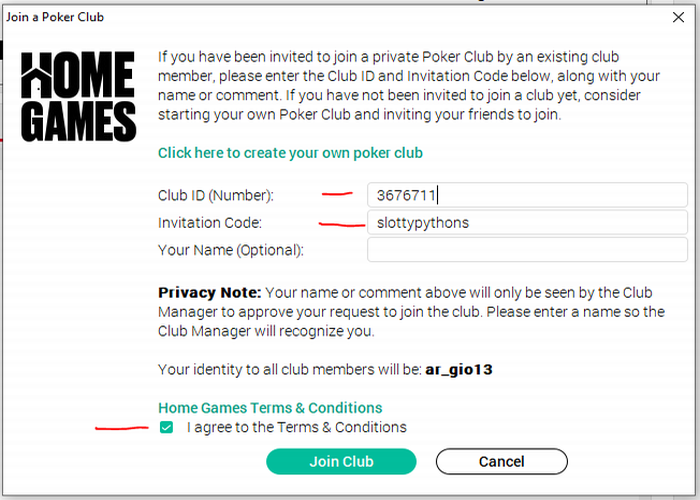Click the bold 'Privacy Note:' heading
Viewport: 700px width, 500px height.
[x=209, y=293]
